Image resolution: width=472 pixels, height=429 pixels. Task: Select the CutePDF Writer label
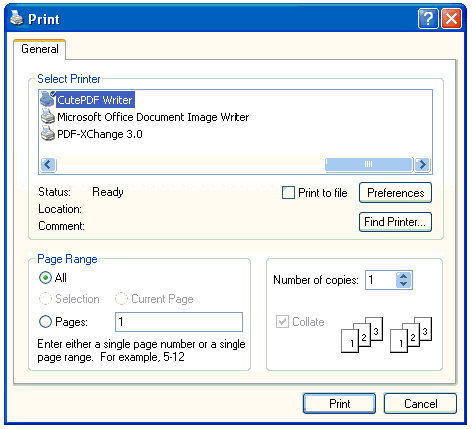click(x=95, y=100)
